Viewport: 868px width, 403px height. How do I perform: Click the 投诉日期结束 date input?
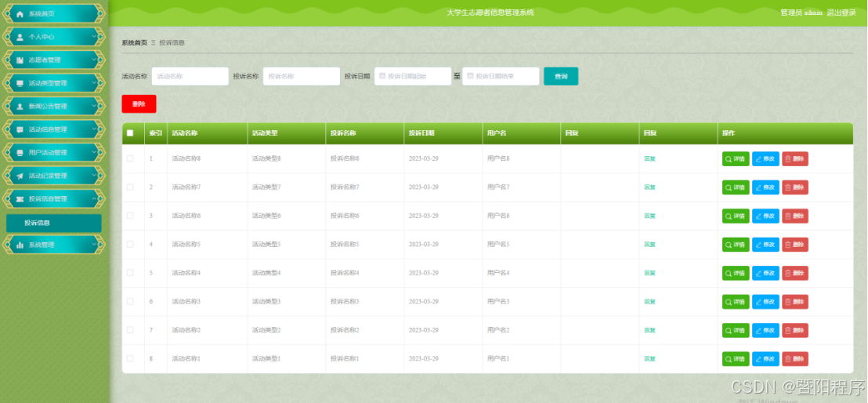pyautogui.click(x=501, y=77)
